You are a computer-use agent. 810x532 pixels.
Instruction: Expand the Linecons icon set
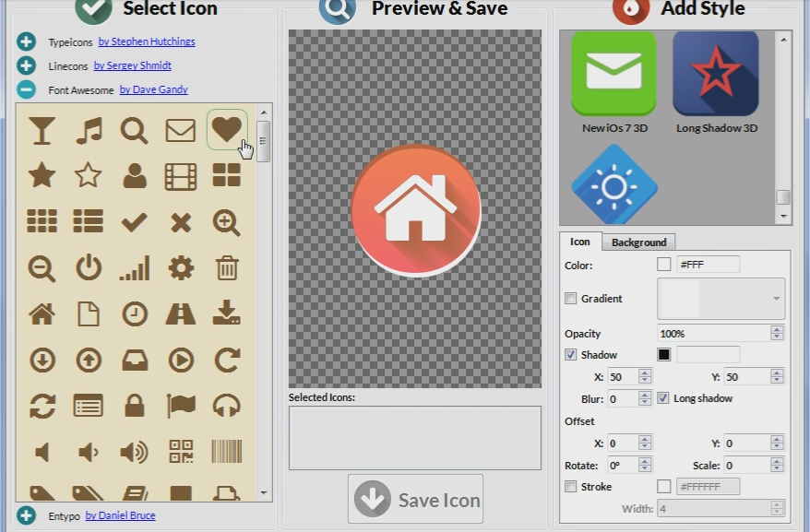point(27,65)
